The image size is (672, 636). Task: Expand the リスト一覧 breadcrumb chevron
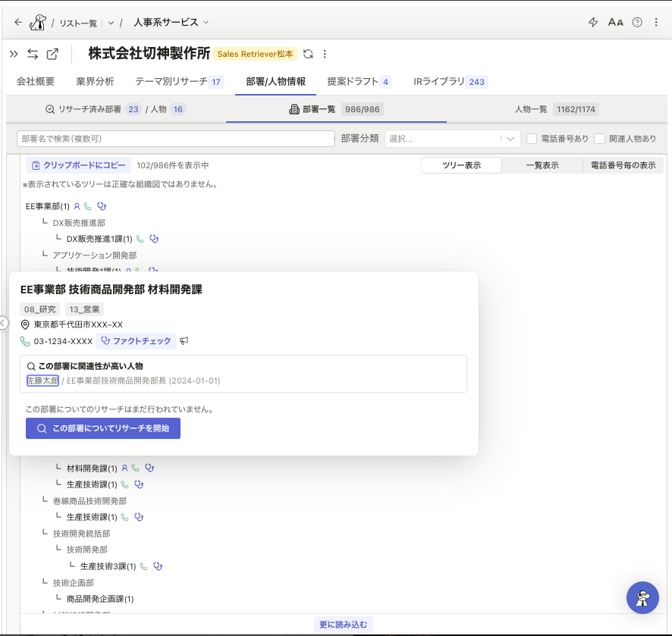111,23
